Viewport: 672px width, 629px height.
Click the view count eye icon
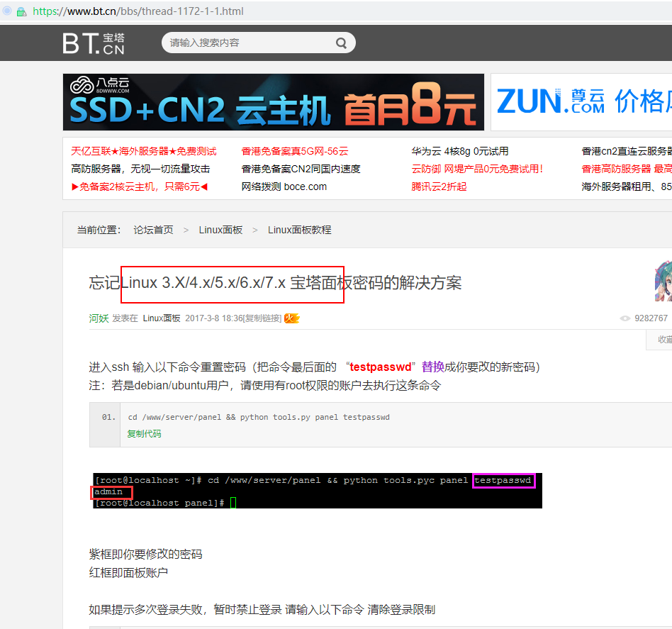click(x=625, y=318)
